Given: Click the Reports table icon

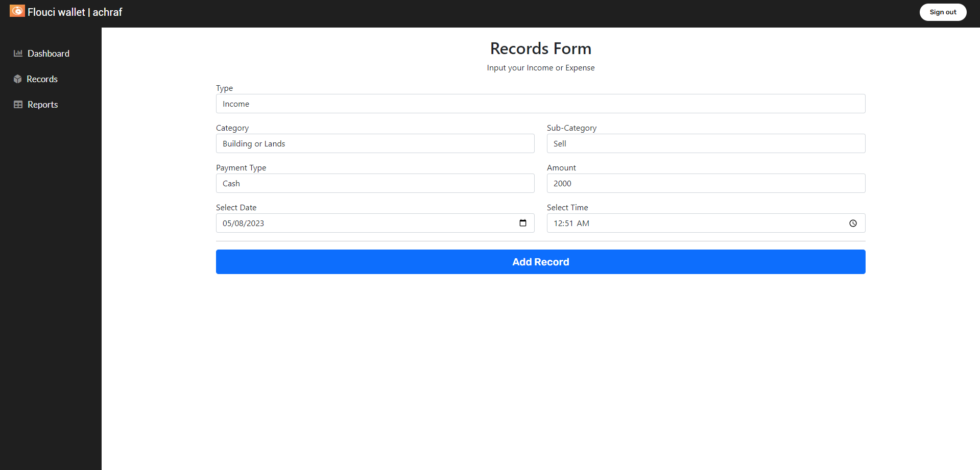Looking at the screenshot, I should click(18, 104).
